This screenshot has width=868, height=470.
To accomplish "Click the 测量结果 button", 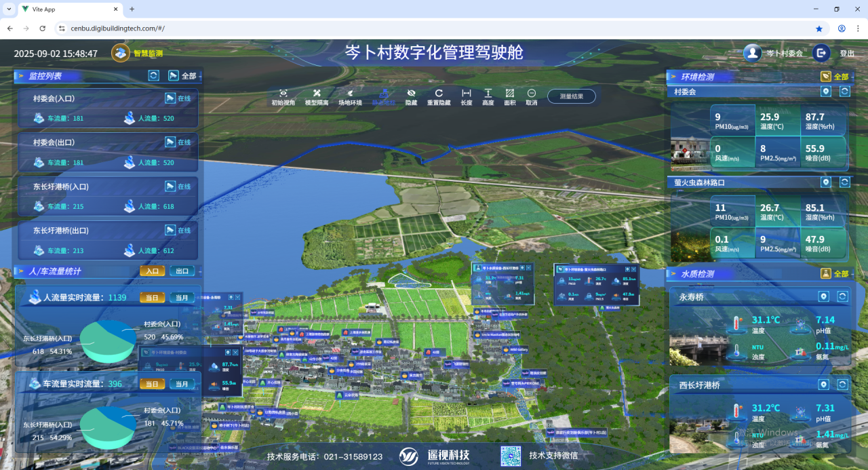I will (571, 96).
